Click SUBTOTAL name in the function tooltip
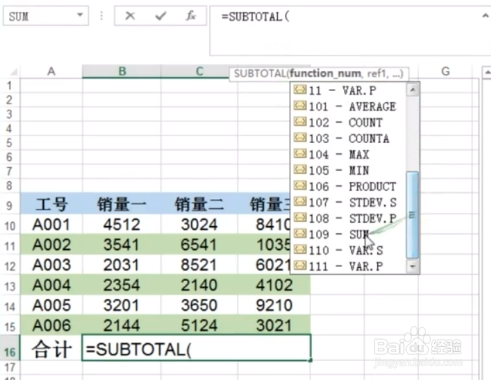Screen dimensions: 491x380 [260, 74]
